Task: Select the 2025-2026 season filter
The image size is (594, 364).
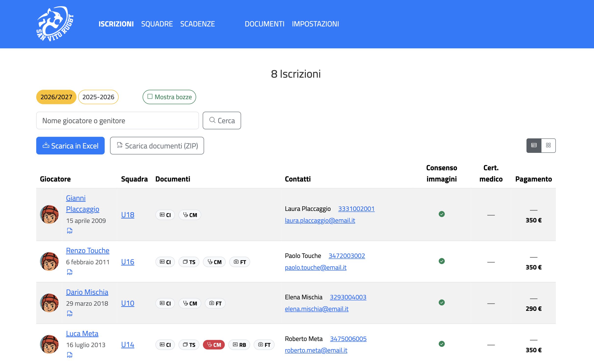Action: [x=98, y=97]
